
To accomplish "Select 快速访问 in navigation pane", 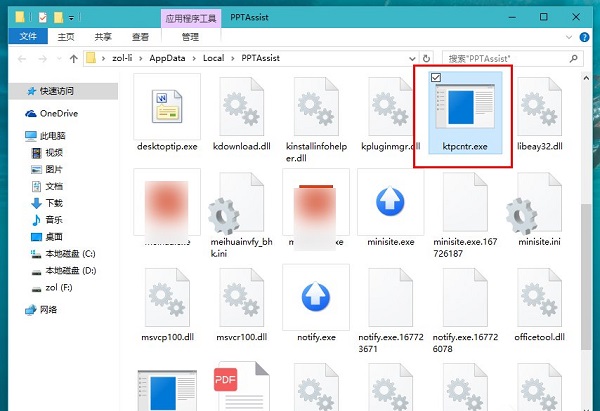I will coord(63,91).
